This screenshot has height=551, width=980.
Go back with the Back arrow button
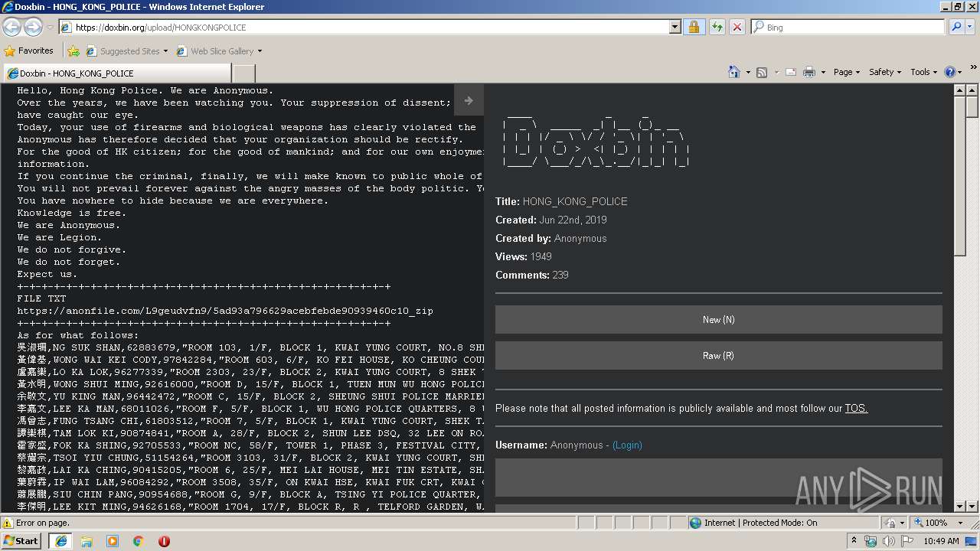[x=11, y=28]
